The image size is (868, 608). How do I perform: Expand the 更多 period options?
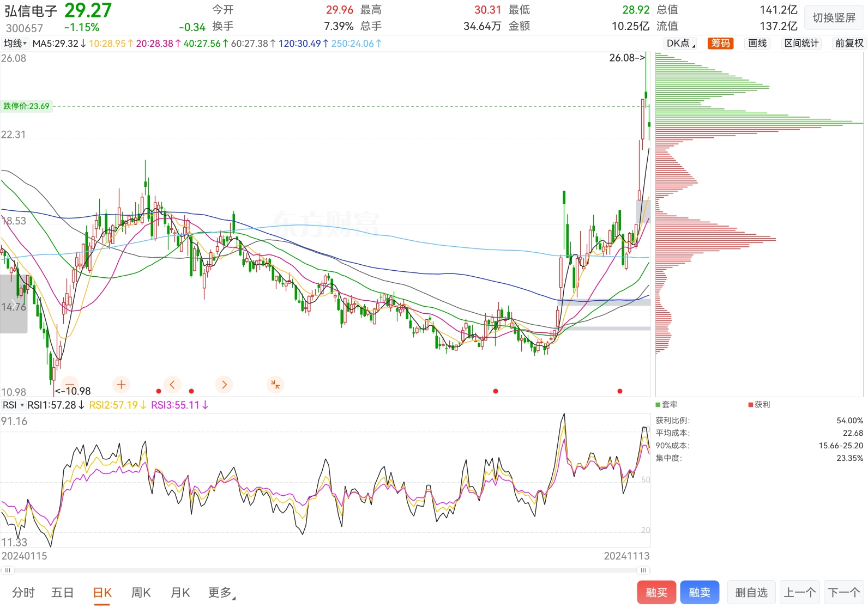221,593
